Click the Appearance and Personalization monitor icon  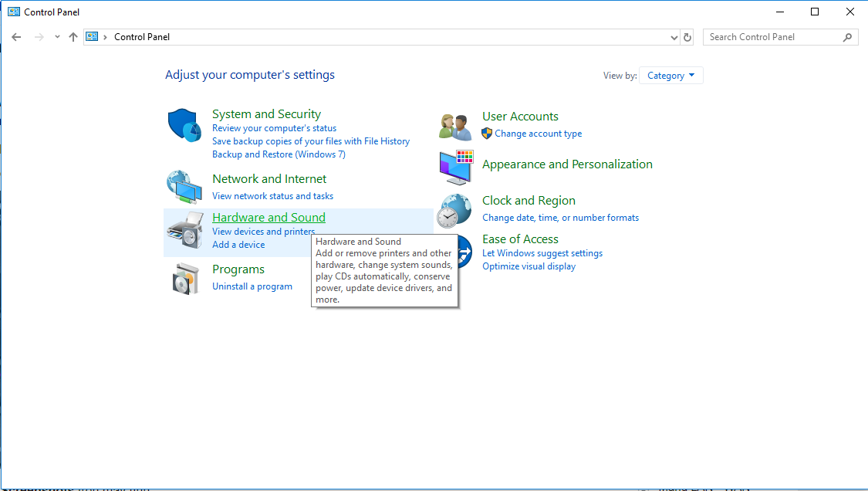[x=455, y=167]
